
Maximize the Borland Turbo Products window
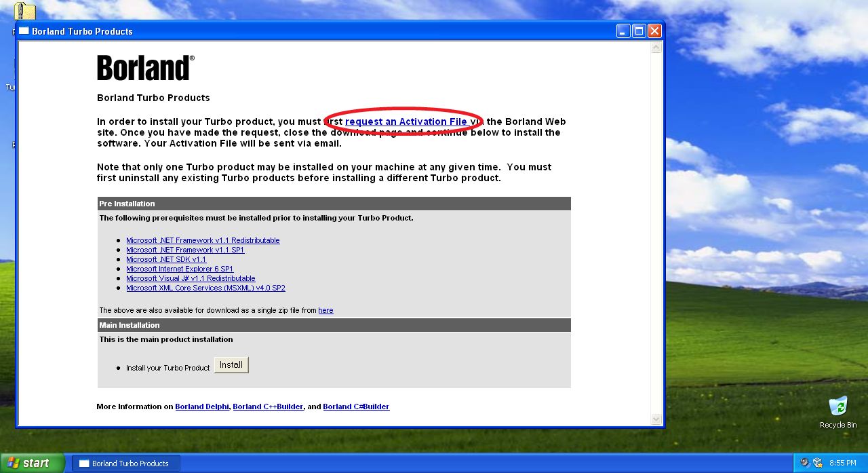(639, 31)
